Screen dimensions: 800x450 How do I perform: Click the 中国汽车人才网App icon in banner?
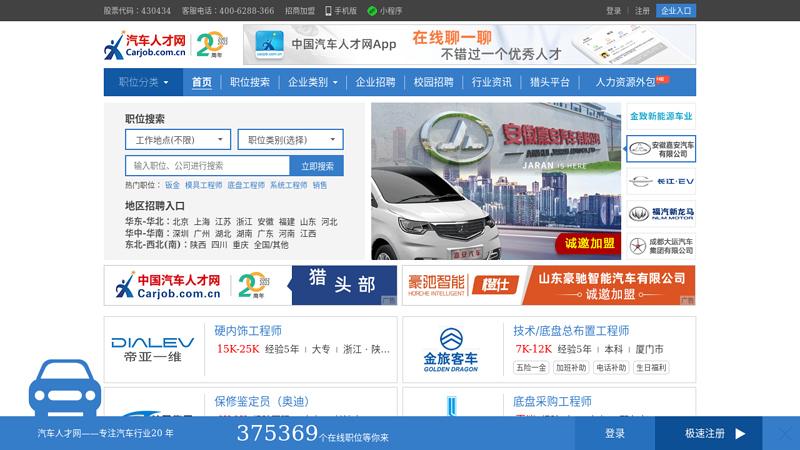pyautogui.click(x=269, y=45)
